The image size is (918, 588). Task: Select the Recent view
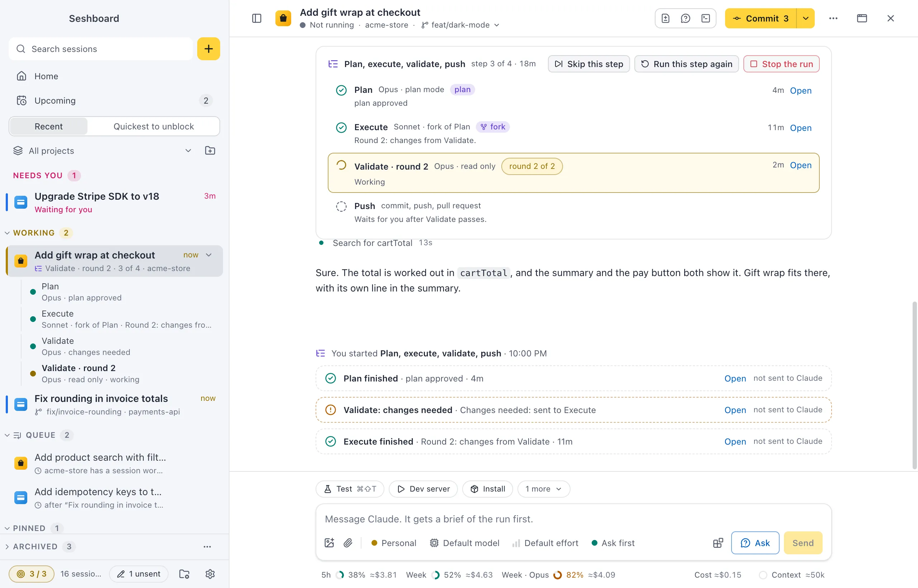[48, 126]
